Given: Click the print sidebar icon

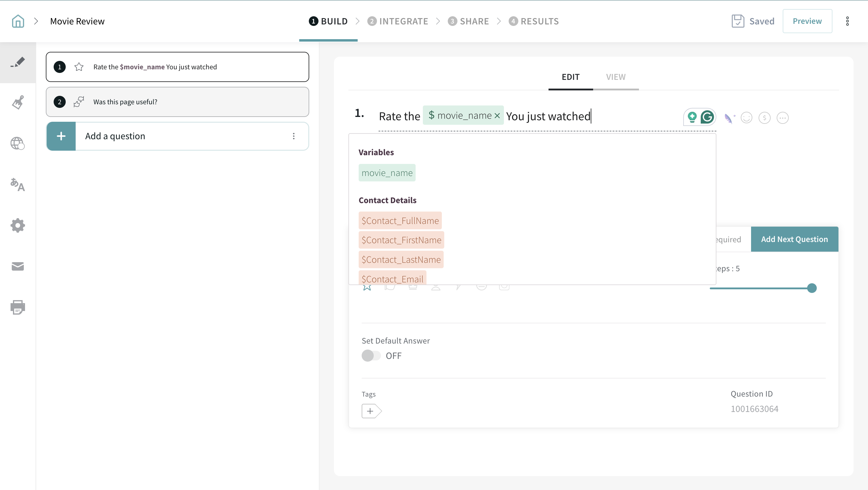Looking at the screenshot, I should (x=18, y=307).
